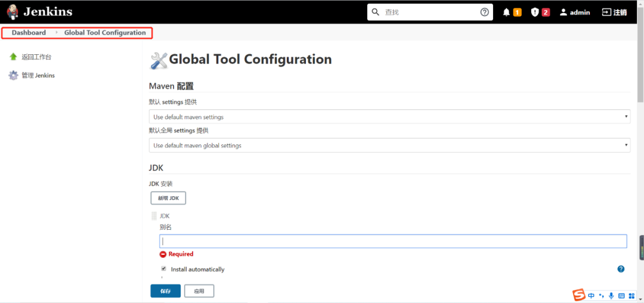Click the JDK 安装 label

pyautogui.click(x=160, y=184)
